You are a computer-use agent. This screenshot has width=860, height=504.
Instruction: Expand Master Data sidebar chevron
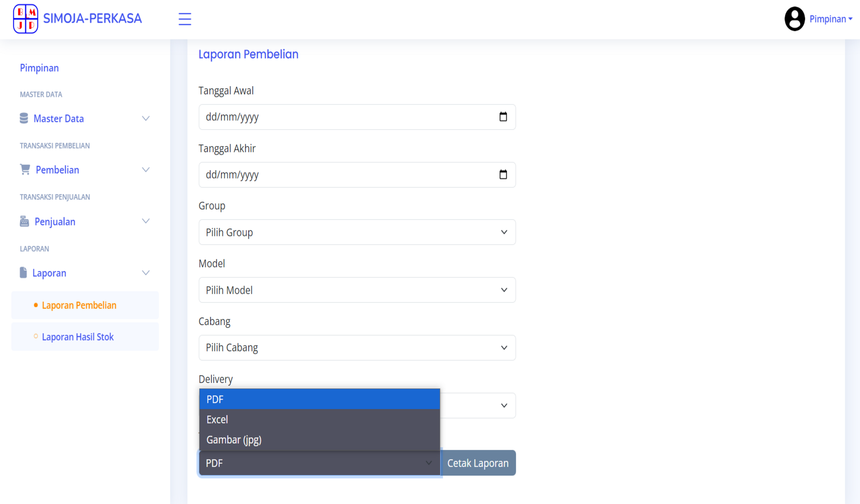tap(146, 119)
